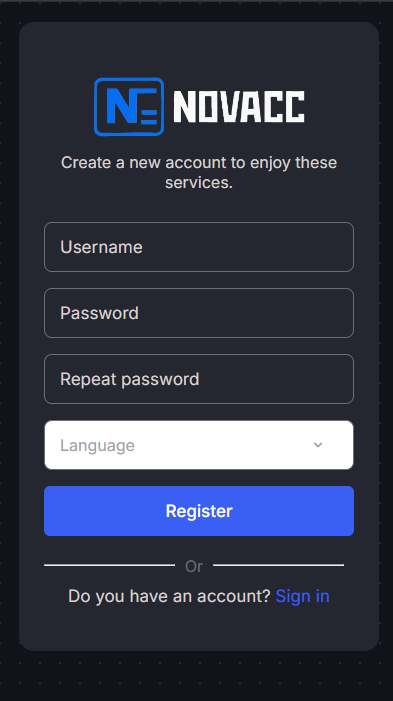
Task: Click the "Create a new account" tagline
Action: tap(199, 172)
